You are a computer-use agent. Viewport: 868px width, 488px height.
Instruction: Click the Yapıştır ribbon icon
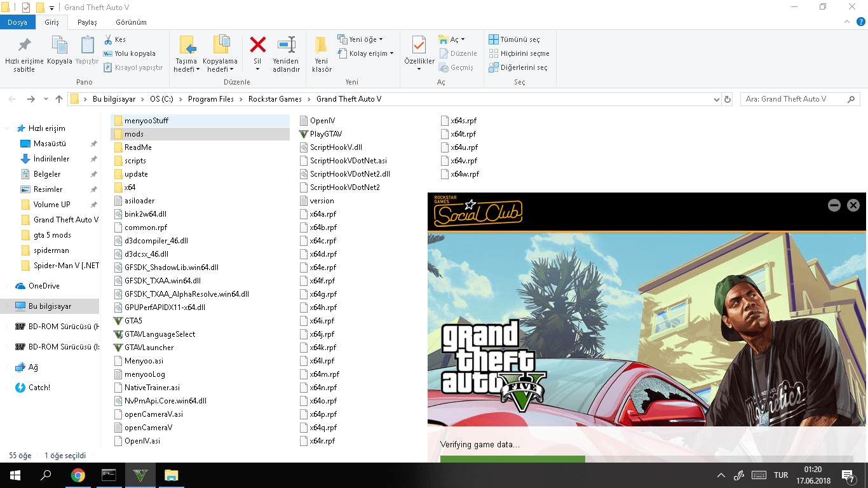click(87, 51)
